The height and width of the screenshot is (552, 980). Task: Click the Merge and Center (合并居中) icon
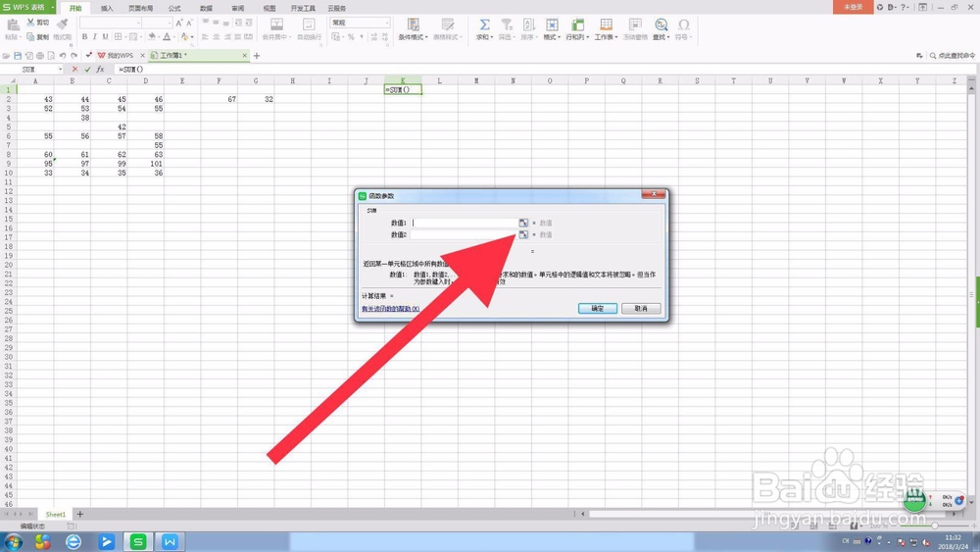[x=276, y=25]
